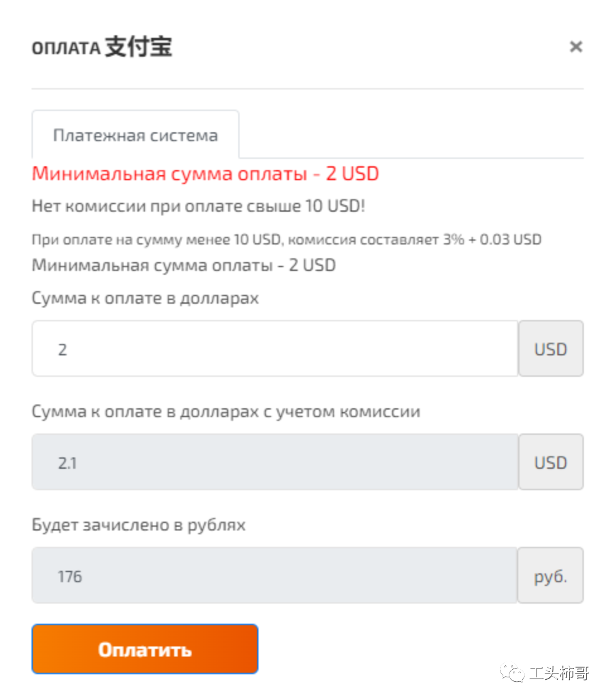Click the 支付宝 Alipay characters in header
Screen dimensions: 609x700
click(x=139, y=47)
